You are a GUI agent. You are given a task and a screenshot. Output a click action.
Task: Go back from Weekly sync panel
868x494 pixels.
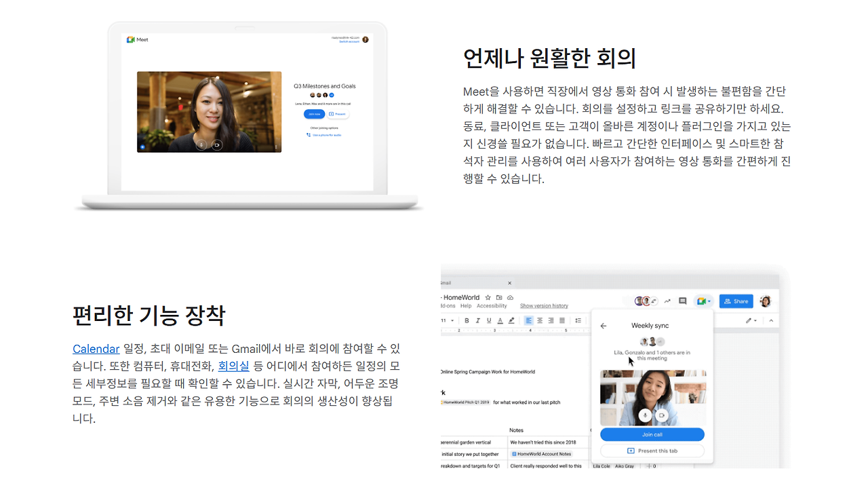coord(604,326)
